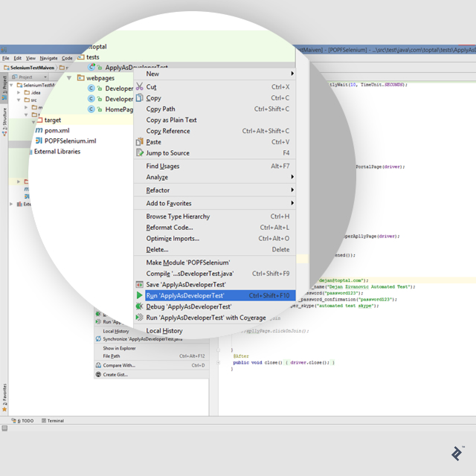Choose Find Usages from the context menu

click(x=163, y=166)
